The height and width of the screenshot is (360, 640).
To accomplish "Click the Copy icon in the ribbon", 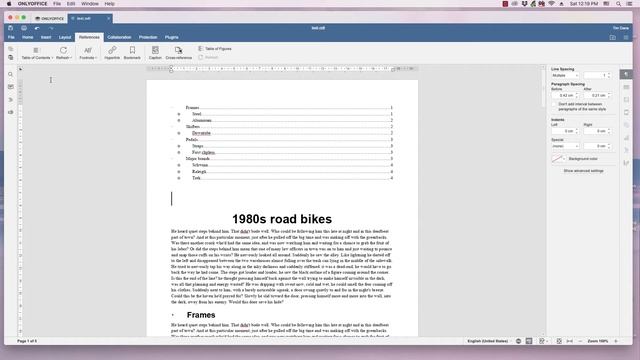I will coord(11,49).
